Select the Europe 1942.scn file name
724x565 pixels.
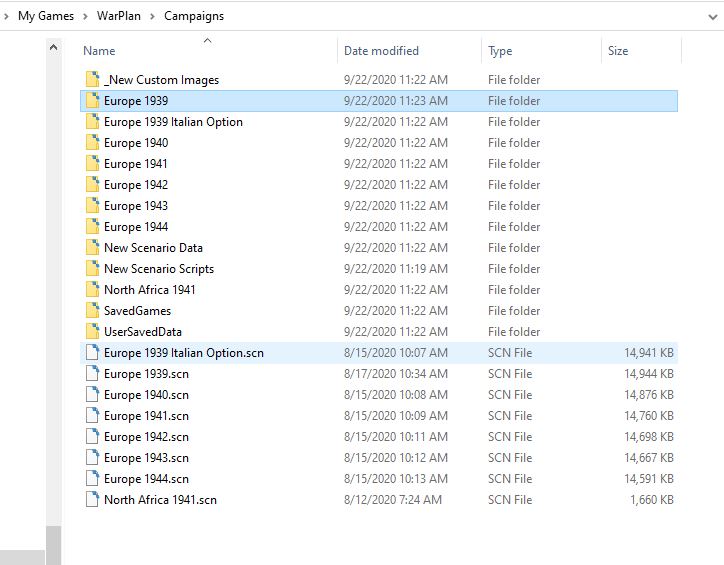(x=146, y=437)
